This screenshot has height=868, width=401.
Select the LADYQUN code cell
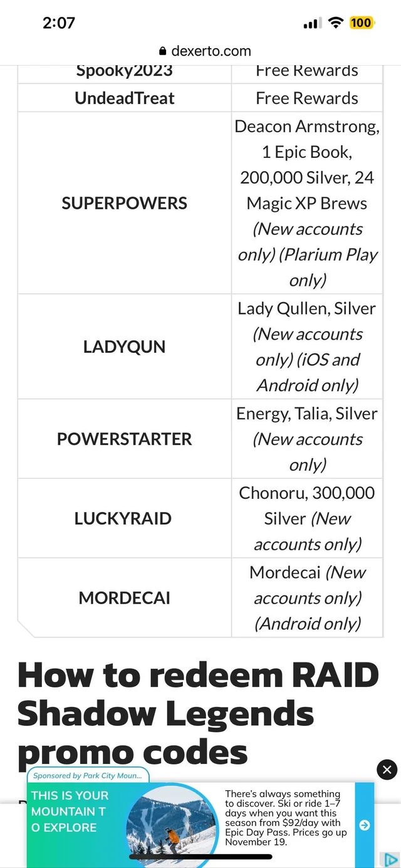coord(124,346)
